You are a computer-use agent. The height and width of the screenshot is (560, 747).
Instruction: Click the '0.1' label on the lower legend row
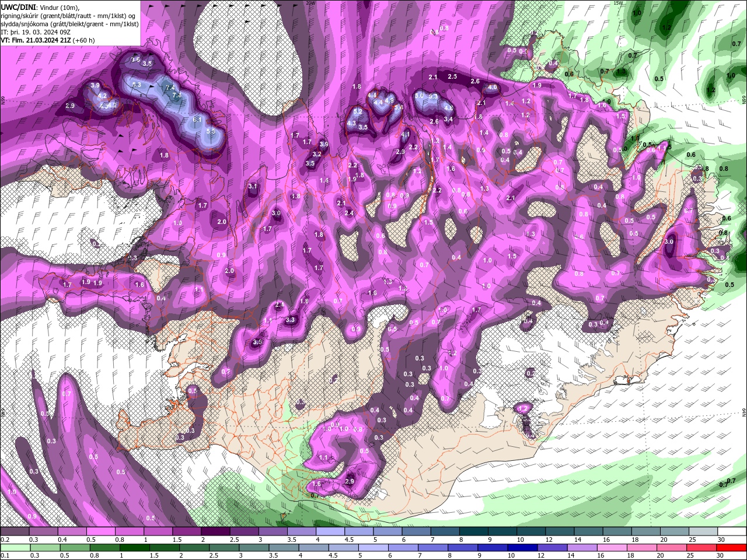(5, 556)
